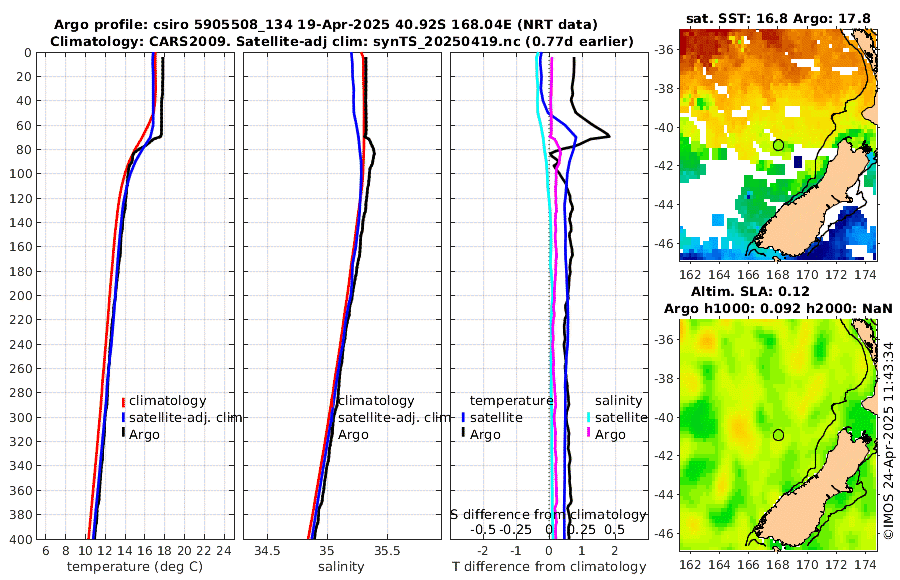Click the T difference from climatology label
This screenshot has height=580, width=900.
549,567
